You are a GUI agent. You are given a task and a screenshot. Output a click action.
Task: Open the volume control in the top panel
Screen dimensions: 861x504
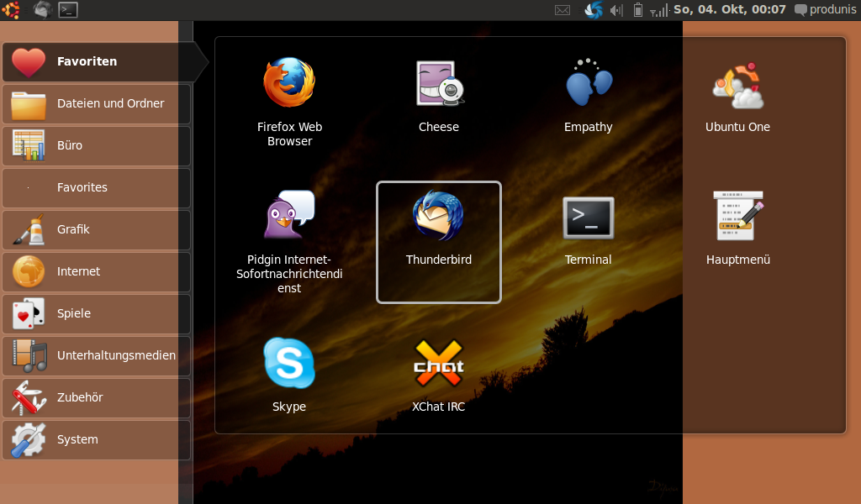616,10
